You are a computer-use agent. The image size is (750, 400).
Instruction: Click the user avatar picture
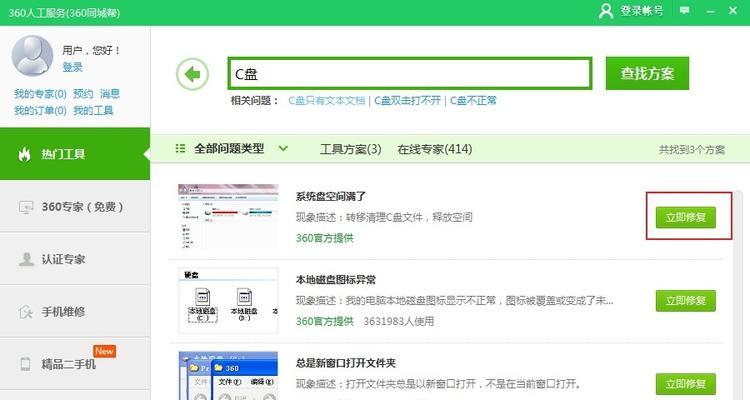(x=32, y=56)
